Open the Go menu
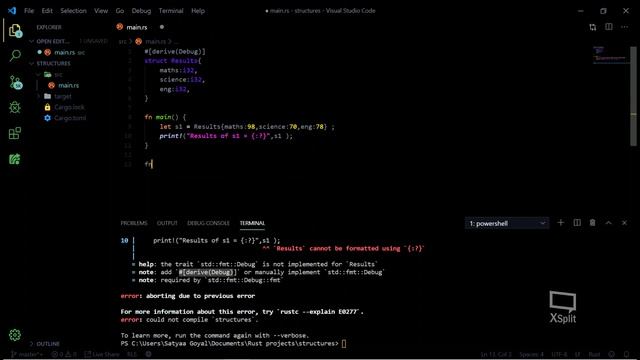Image resolution: width=640 pixels, height=360 pixels. pyautogui.click(x=120, y=11)
